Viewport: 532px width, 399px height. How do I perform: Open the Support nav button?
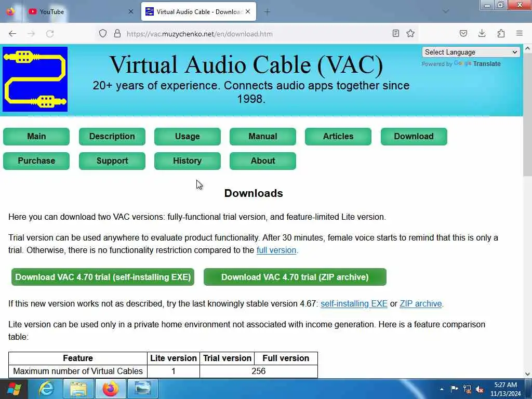pos(112,161)
